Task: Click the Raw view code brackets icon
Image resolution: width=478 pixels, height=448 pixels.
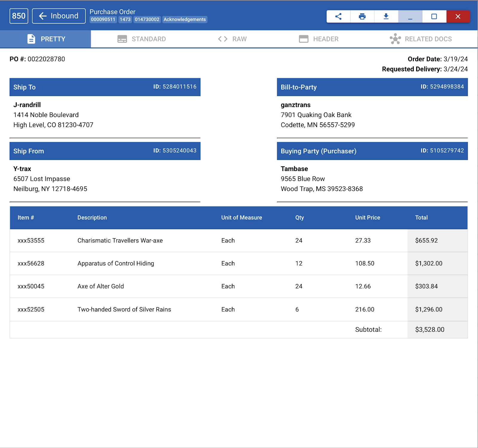Action: point(222,39)
